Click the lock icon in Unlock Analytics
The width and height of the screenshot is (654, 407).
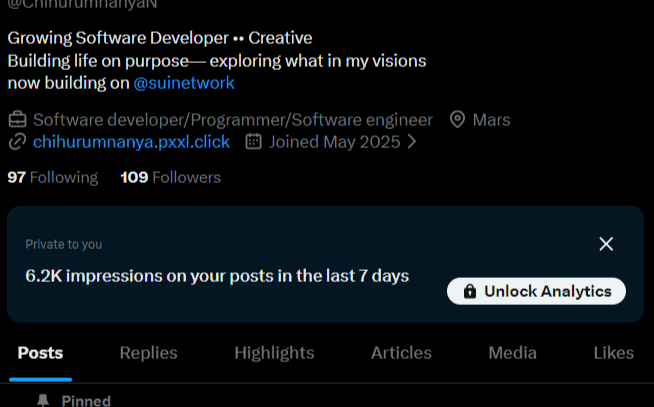470,291
